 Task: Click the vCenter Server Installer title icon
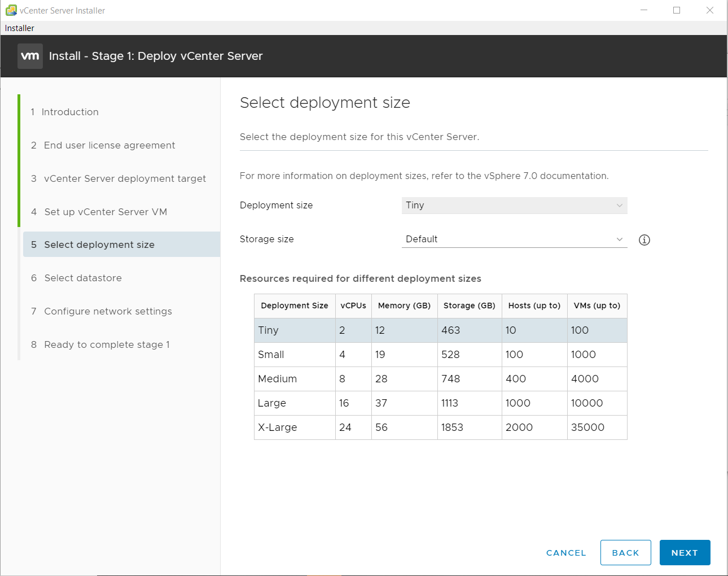click(11, 10)
